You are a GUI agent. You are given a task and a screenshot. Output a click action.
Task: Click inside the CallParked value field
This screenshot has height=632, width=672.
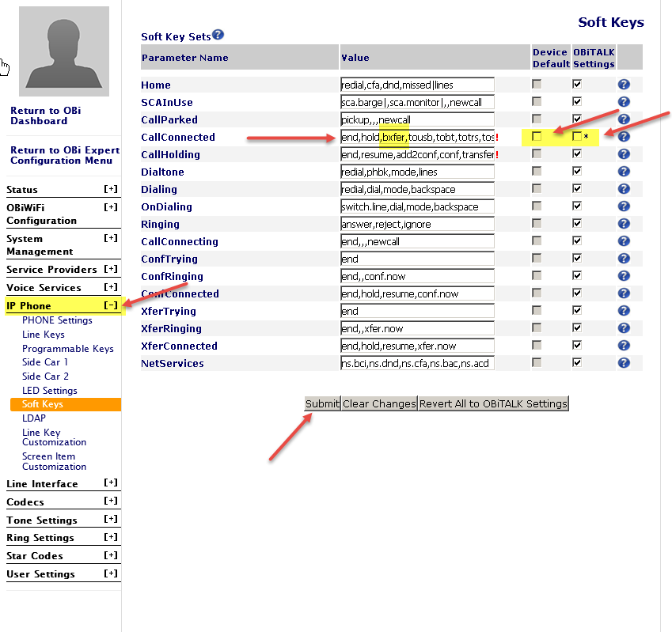[x=412, y=119]
